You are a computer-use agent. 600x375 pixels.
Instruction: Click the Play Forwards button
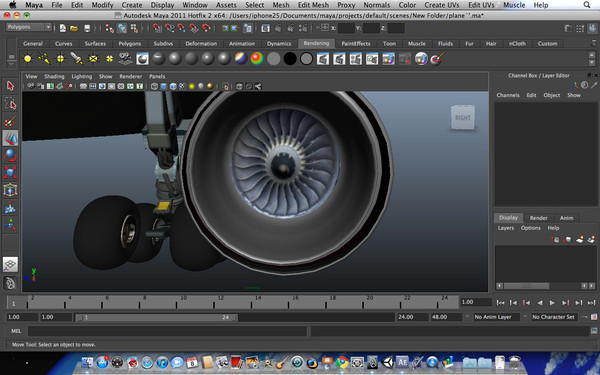(x=552, y=303)
